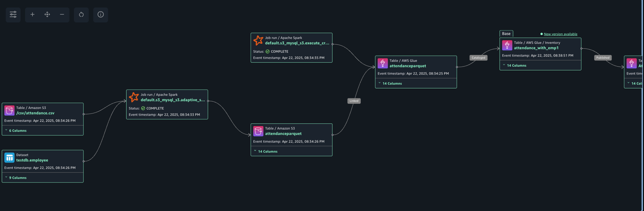Screen dimensions: 644x211
Task: Click the Spark icon on adaptive job run
Action: pos(133,97)
